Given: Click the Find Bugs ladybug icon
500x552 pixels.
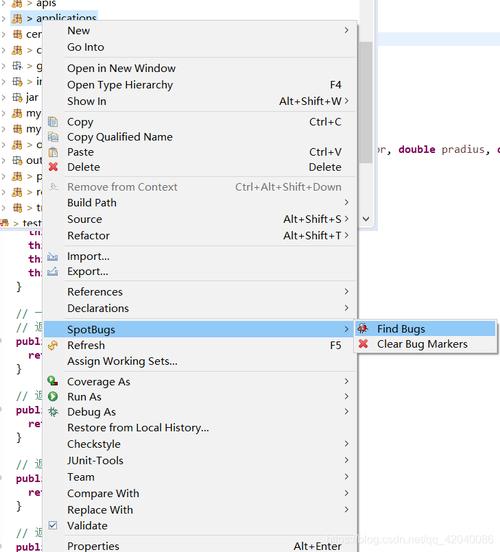Looking at the screenshot, I should (x=363, y=329).
